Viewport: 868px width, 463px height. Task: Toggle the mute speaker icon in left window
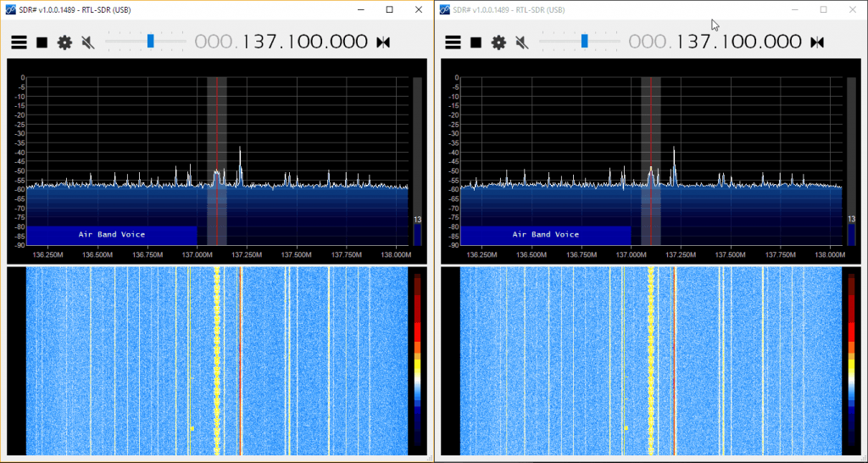click(x=87, y=42)
